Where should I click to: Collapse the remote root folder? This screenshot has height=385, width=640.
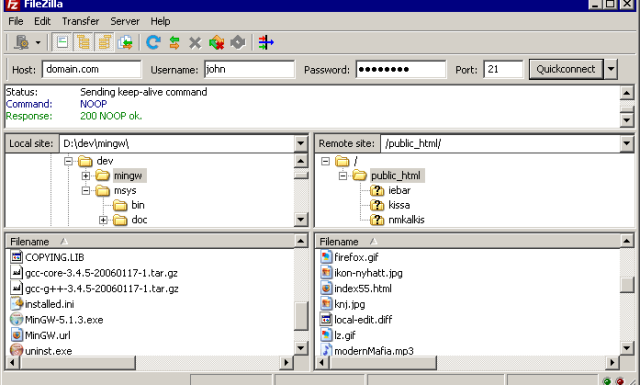[x=325, y=161]
